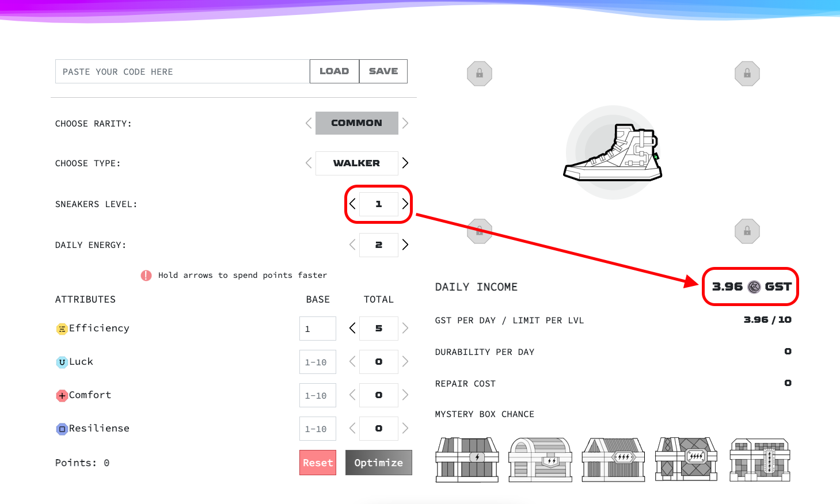Image resolution: width=840 pixels, height=504 pixels.
Task: Click the purple Resiliense attribute icon
Action: [62, 429]
